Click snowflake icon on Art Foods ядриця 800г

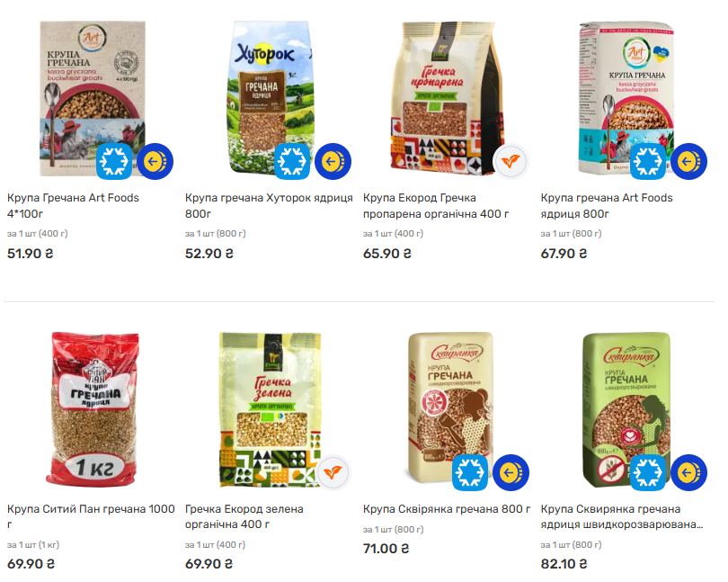coord(648,161)
